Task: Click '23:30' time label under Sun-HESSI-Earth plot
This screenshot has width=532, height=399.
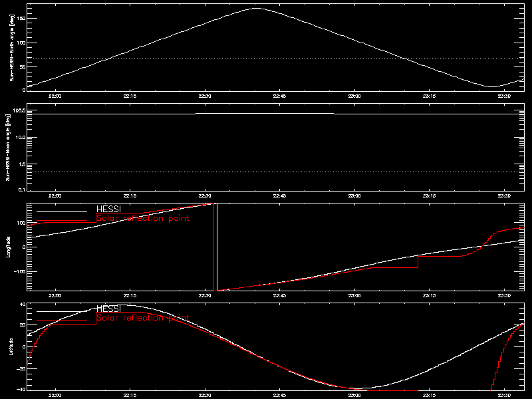Action: [504, 96]
